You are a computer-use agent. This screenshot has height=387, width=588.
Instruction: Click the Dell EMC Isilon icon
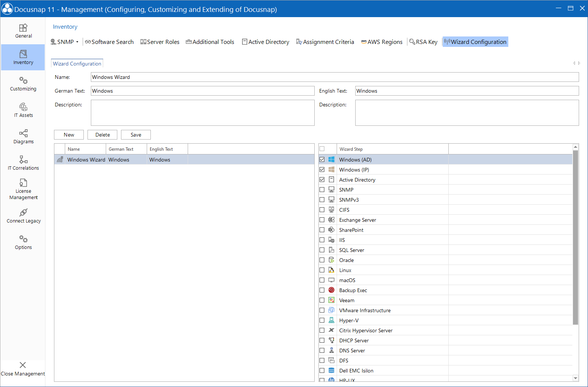tap(331, 371)
